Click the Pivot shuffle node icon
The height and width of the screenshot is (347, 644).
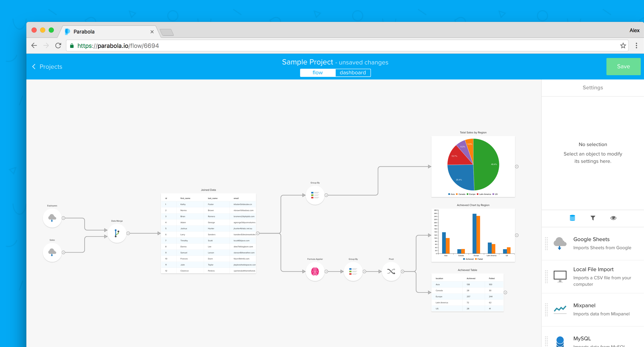click(391, 271)
